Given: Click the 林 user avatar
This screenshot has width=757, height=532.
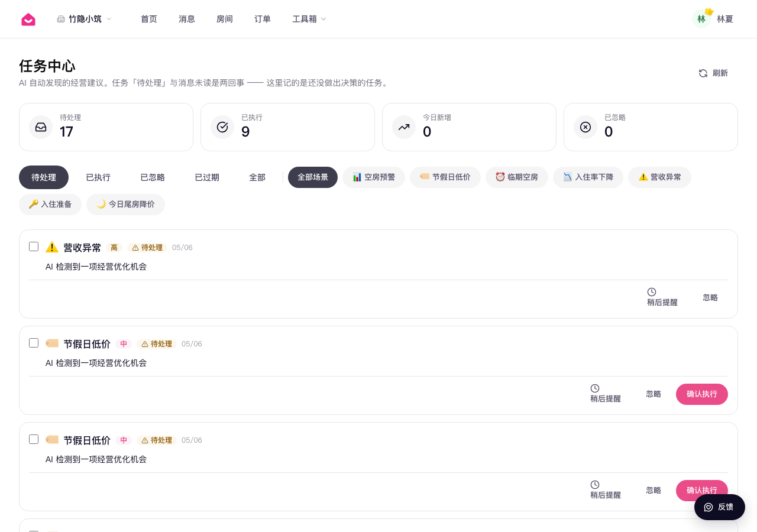Looking at the screenshot, I should (x=701, y=19).
